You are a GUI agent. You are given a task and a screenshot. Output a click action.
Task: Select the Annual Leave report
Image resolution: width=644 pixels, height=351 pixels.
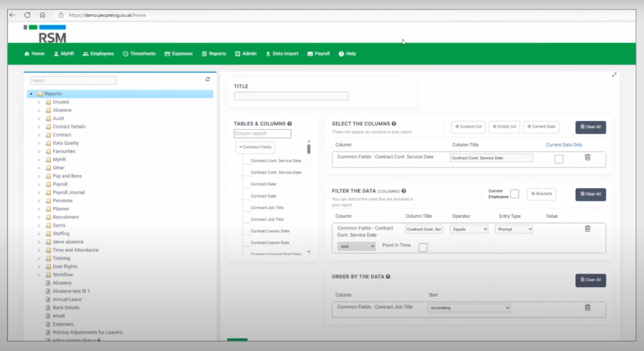(x=67, y=300)
